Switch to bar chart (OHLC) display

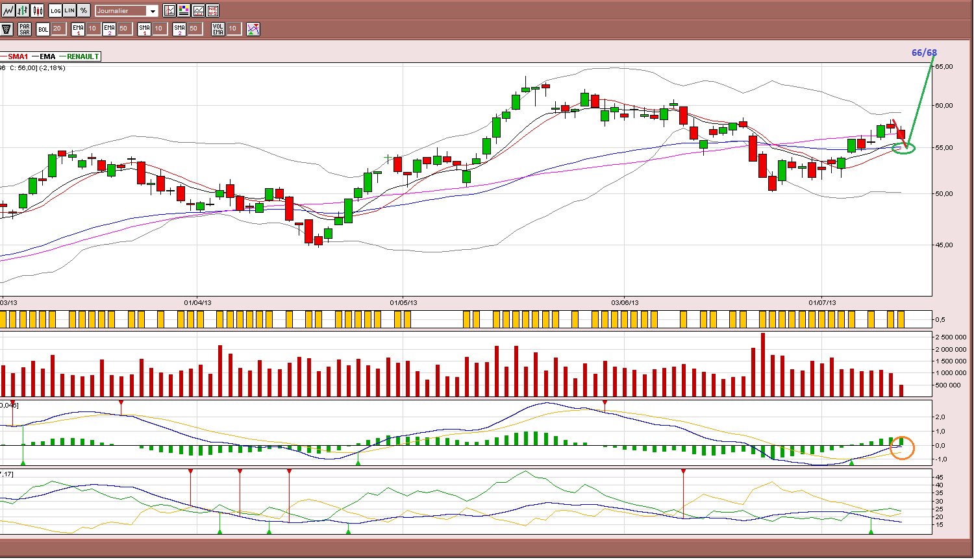(x=23, y=10)
